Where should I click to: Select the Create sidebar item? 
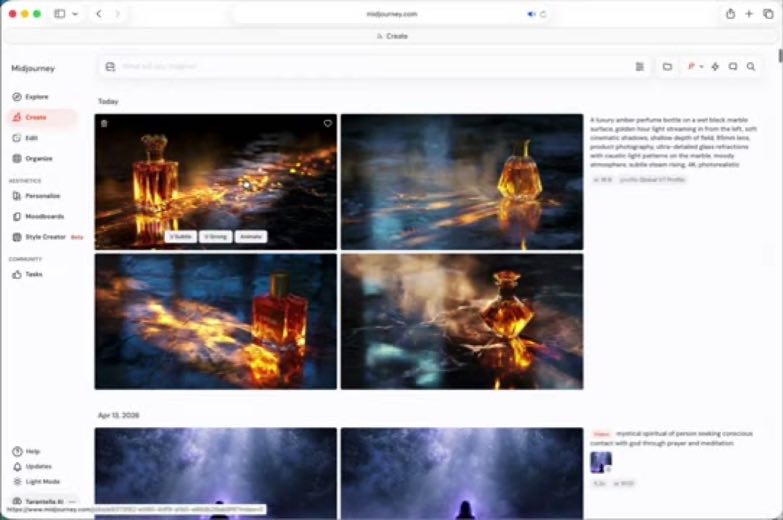pos(42,117)
